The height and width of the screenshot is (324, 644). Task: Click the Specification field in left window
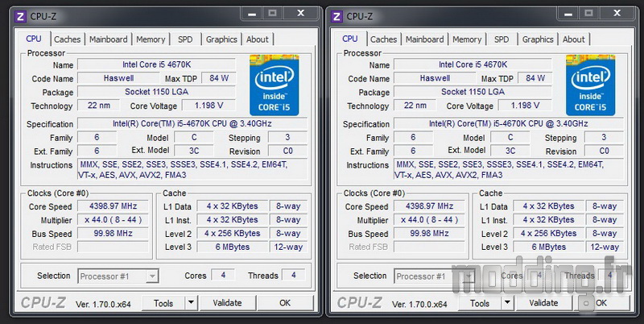click(192, 123)
